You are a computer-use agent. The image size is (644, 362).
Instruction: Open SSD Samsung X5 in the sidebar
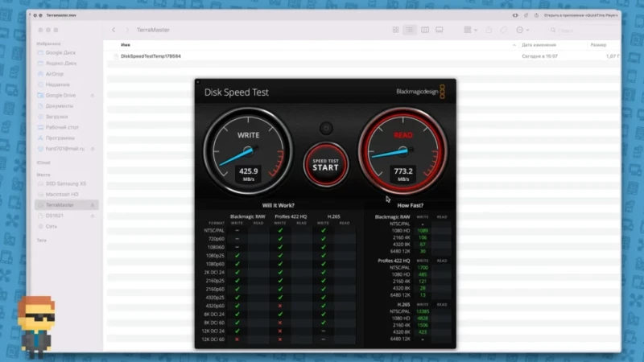point(66,183)
